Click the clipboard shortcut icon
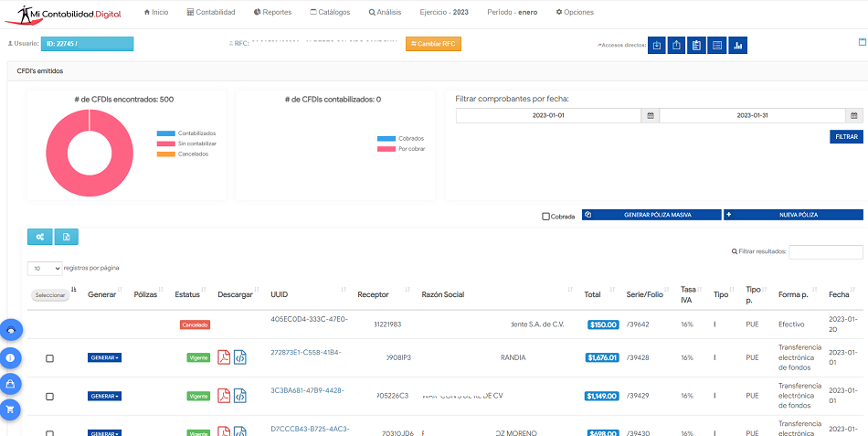Image resolution: width=868 pixels, height=436 pixels. pyautogui.click(x=696, y=45)
